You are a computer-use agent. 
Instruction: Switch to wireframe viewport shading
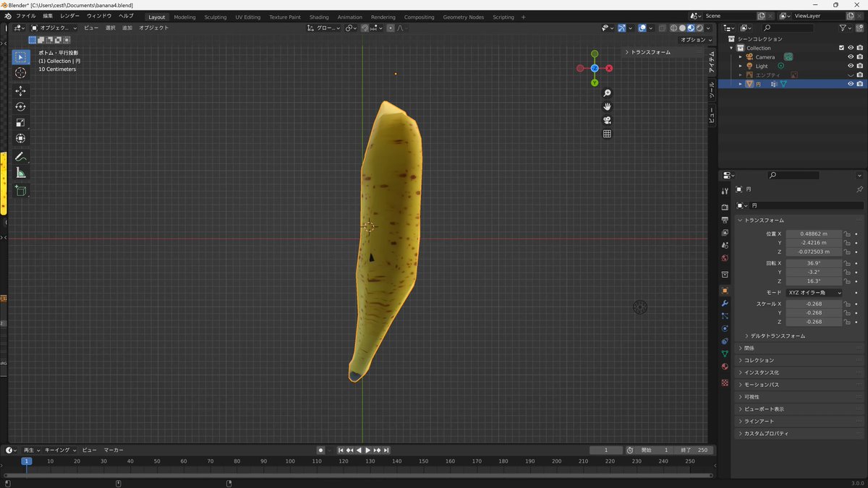[x=673, y=28]
